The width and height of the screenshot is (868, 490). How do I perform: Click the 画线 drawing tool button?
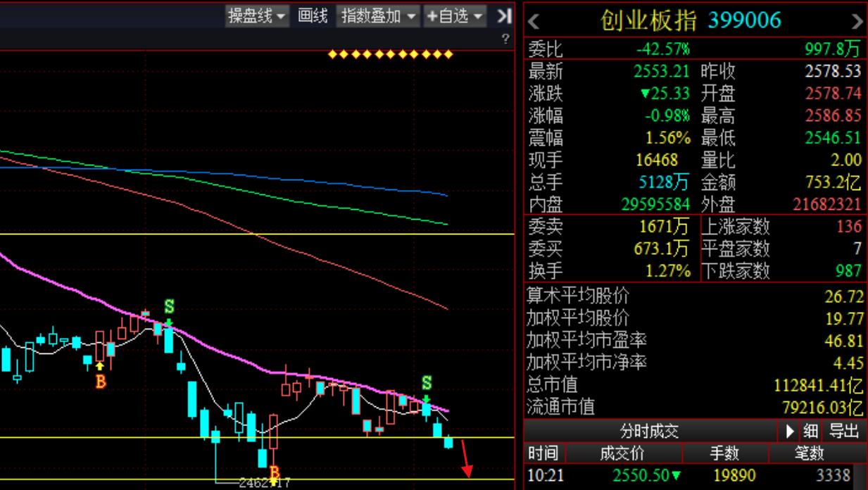coord(313,16)
